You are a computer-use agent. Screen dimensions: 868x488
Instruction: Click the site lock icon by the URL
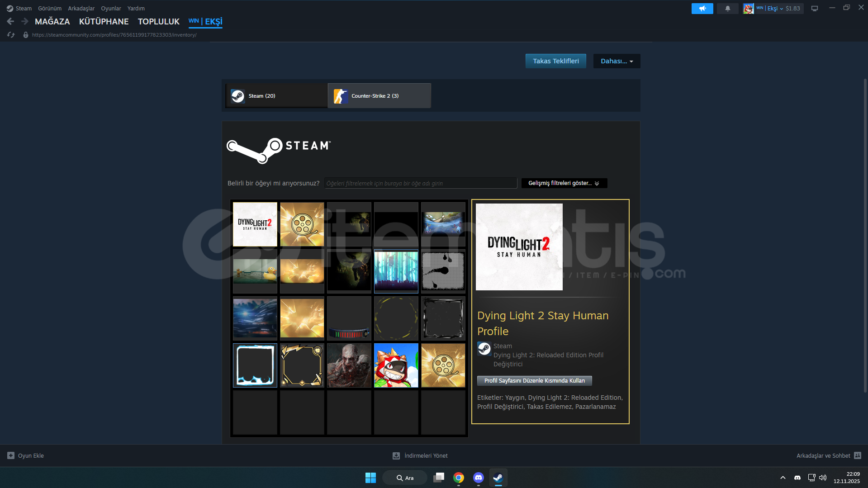click(x=26, y=35)
